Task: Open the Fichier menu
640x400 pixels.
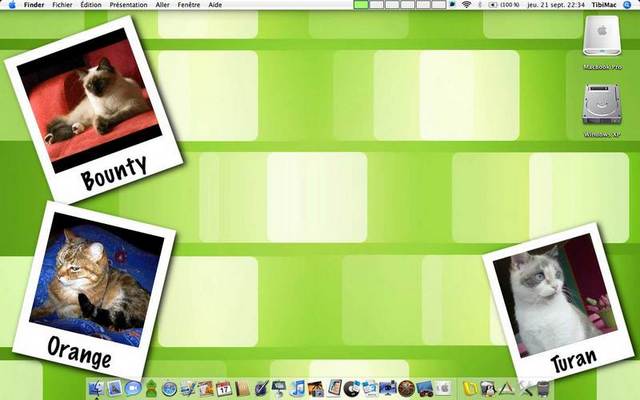Action: pos(62,5)
